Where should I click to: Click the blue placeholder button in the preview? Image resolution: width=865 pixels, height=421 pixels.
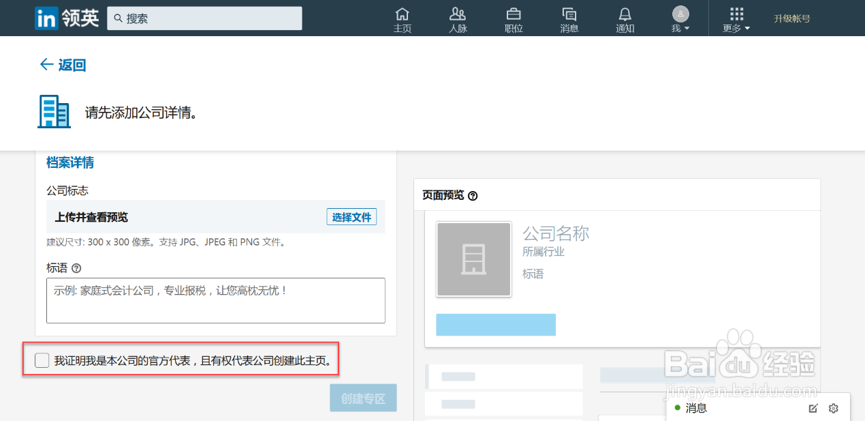[x=496, y=324]
